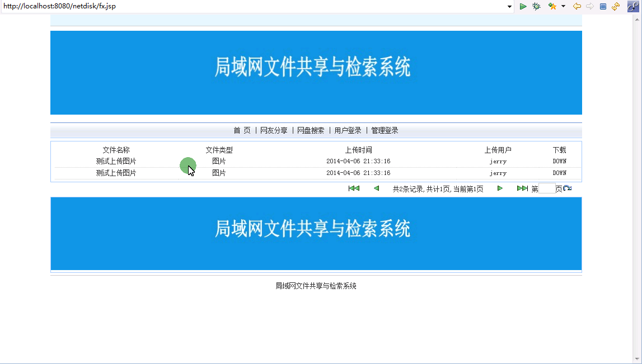642x364 pixels.
Task: Click the 上传时间 column header
Action: (358, 150)
